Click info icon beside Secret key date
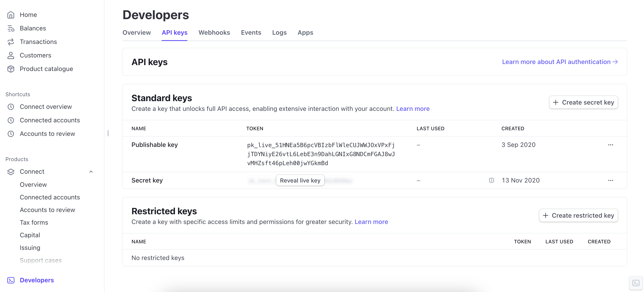Screen dimensions: 644x292 (x=491, y=180)
